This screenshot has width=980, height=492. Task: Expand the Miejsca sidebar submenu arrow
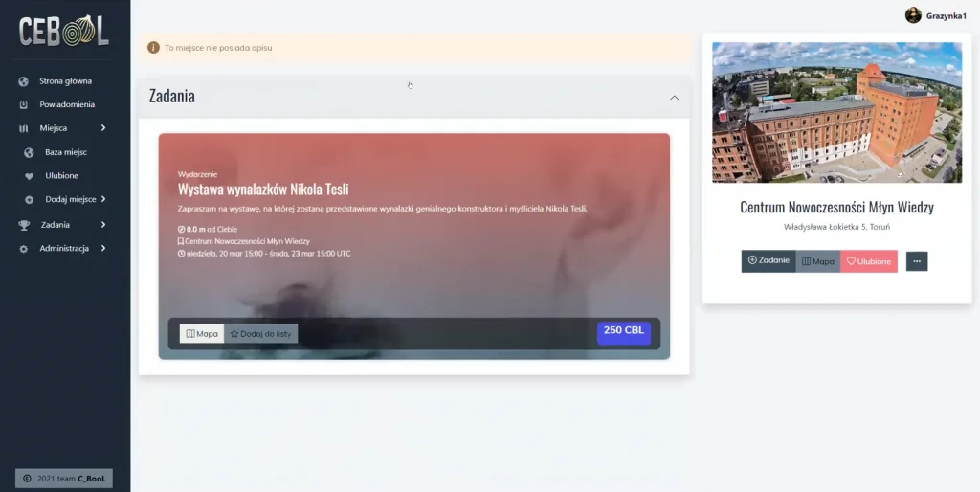[x=103, y=128]
